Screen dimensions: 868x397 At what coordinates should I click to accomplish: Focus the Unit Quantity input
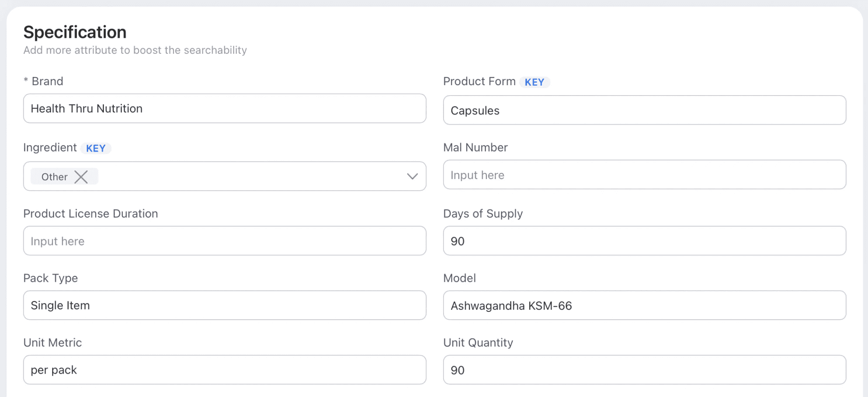644,370
